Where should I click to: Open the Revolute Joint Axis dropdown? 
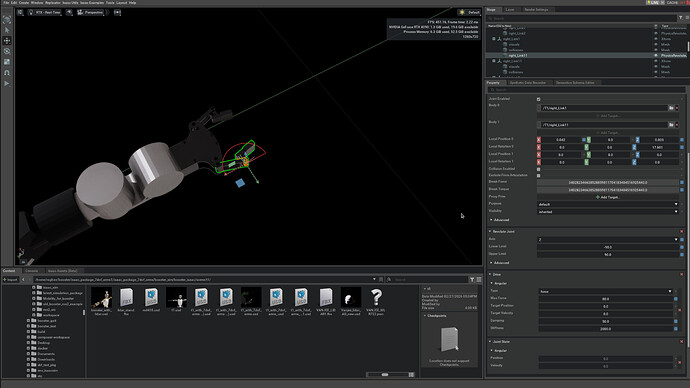pos(608,240)
